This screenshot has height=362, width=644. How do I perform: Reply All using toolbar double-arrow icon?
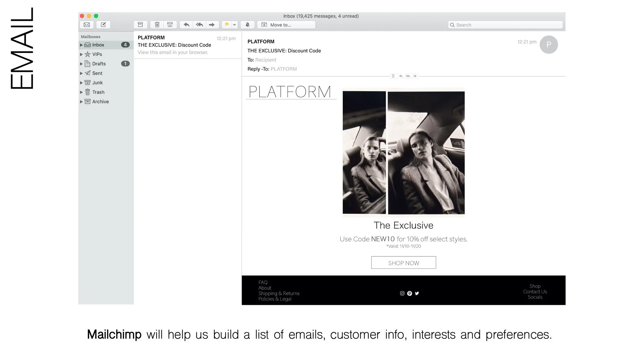click(x=199, y=25)
